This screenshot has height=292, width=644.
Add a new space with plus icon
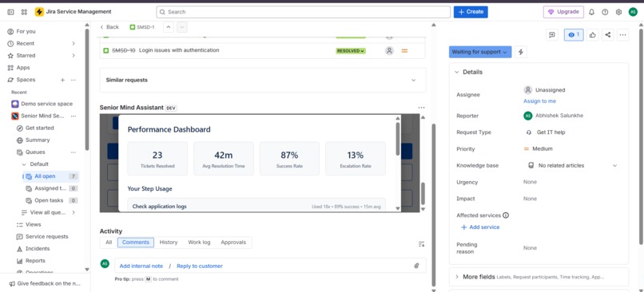click(x=63, y=80)
